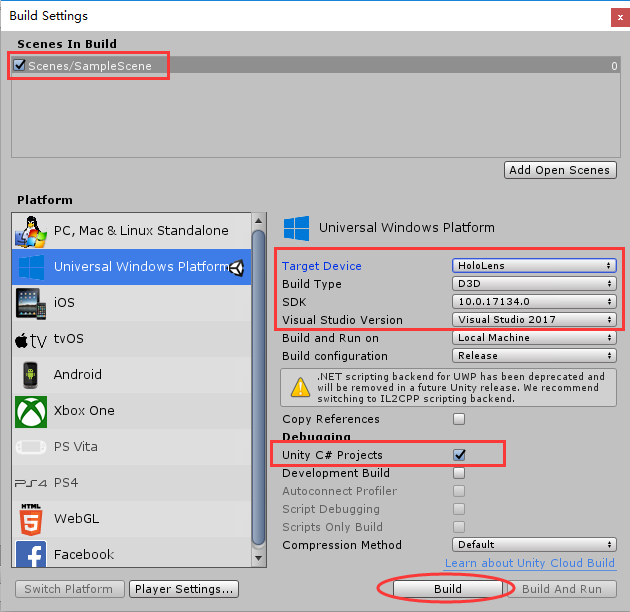Click the iOS device icon
The height and width of the screenshot is (612, 630).
point(31,303)
